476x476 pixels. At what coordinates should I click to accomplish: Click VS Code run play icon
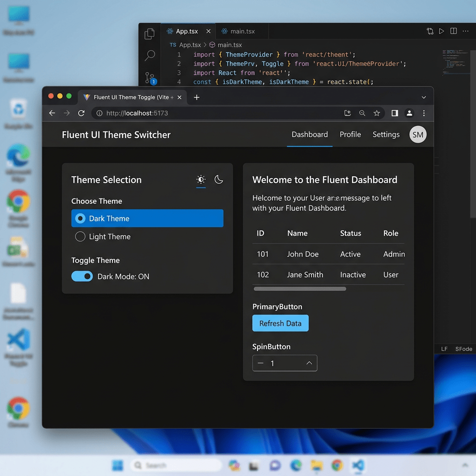point(442,31)
